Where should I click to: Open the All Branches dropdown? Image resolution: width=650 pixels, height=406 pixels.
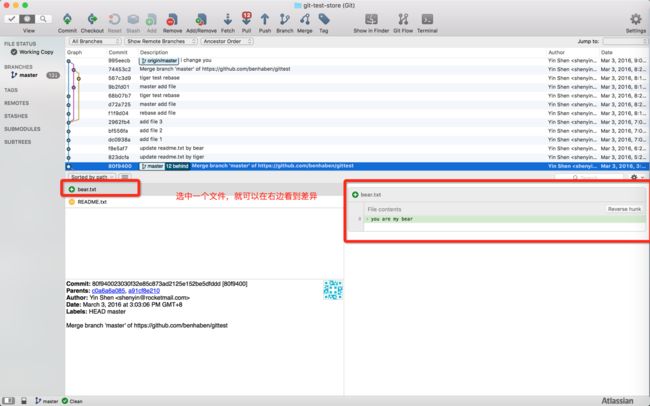[x=95, y=41]
